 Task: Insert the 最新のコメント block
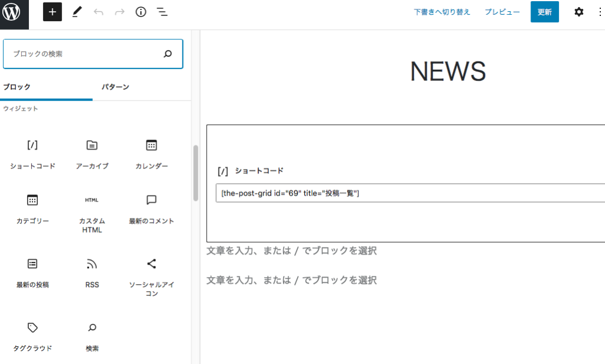(151, 210)
